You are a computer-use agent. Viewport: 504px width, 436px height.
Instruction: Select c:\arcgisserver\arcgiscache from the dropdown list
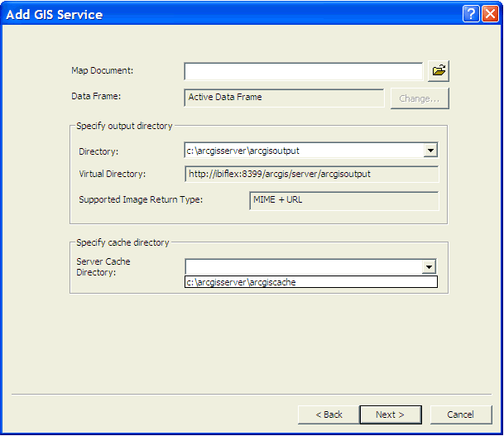pyautogui.click(x=310, y=282)
